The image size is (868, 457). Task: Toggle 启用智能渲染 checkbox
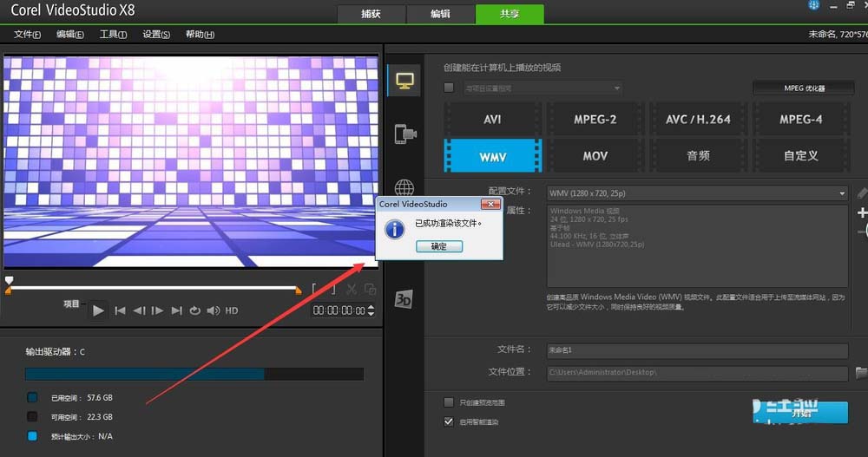point(449,421)
